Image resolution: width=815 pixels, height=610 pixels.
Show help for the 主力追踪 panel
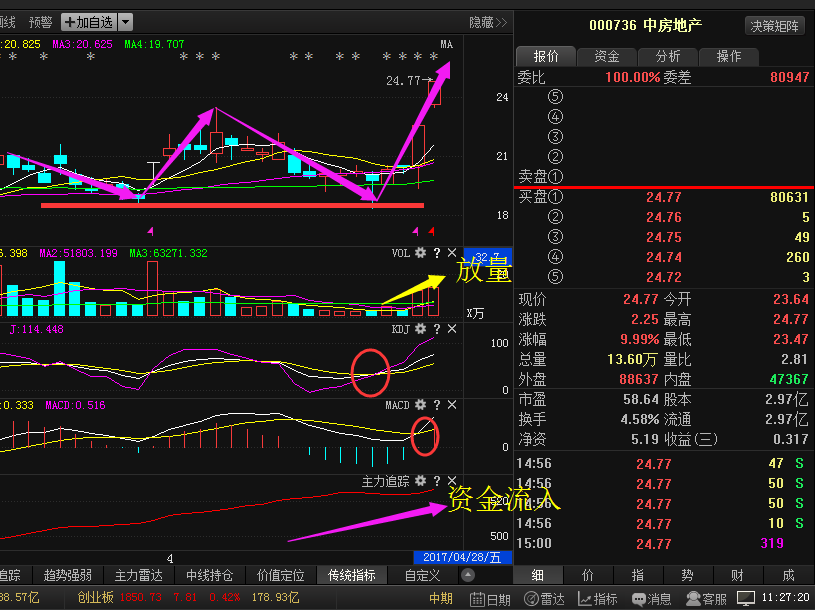pyautogui.click(x=437, y=481)
